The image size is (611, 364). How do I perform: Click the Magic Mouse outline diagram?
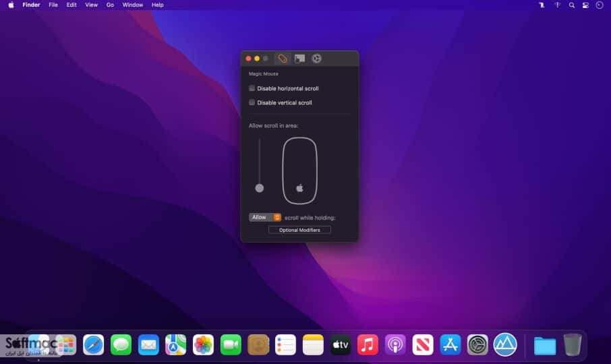pos(299,171)
